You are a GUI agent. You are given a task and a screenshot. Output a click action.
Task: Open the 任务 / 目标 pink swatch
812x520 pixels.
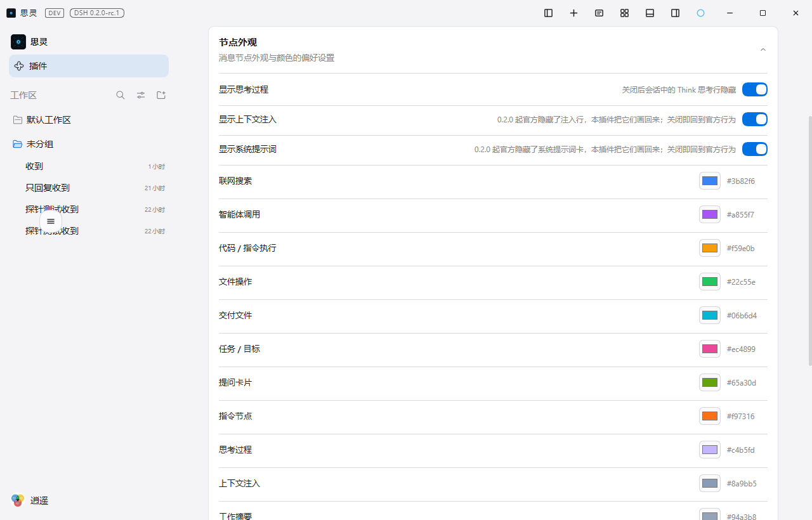(710, 349)
